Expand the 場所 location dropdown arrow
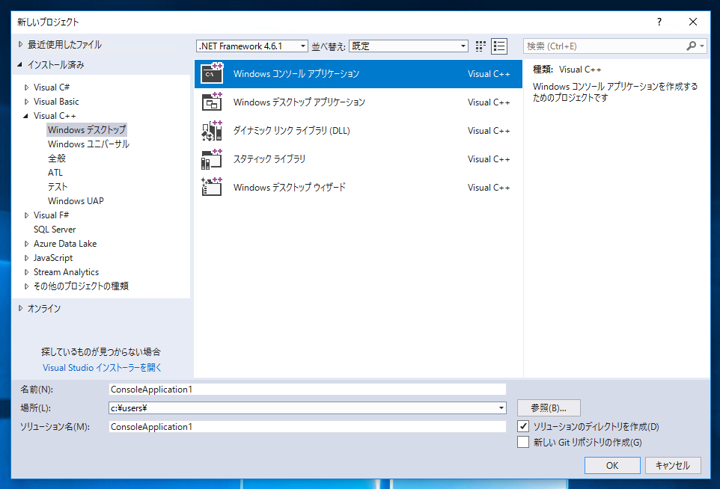The height and width of the screenshot is (489, 720). [501, 408]
